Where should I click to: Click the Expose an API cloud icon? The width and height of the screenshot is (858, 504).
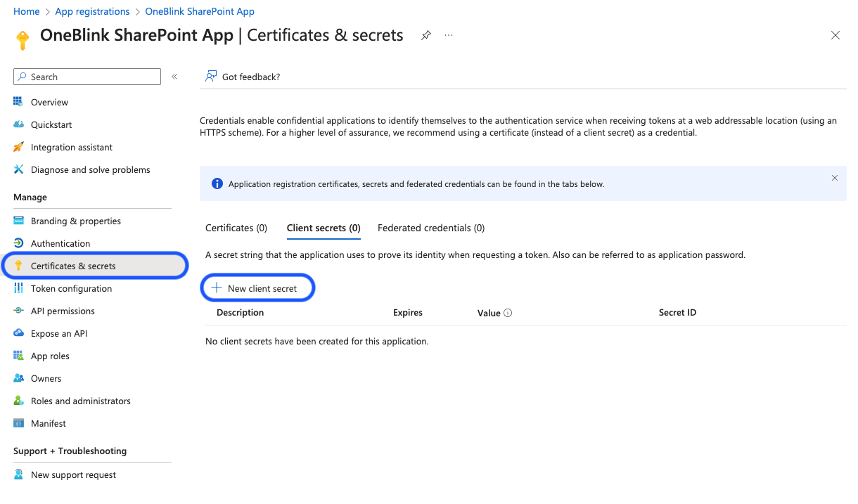point(18,333)
